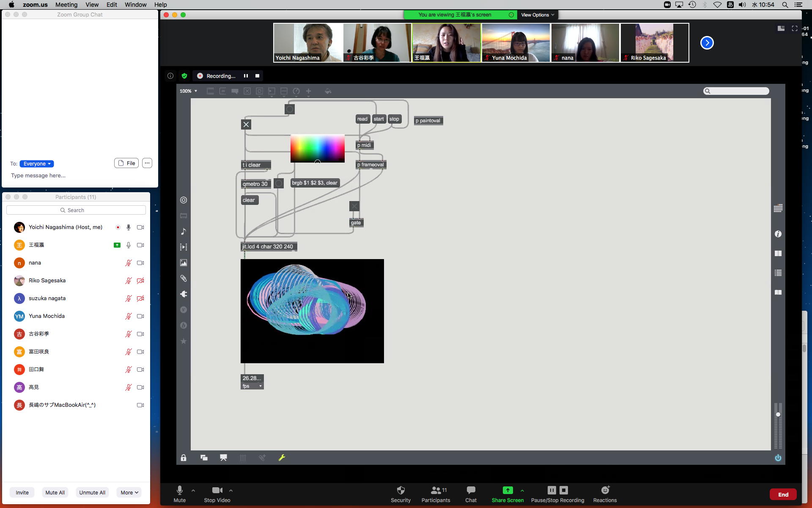
Task: Click the green encryption shield icon
Action: coord(184,76)
